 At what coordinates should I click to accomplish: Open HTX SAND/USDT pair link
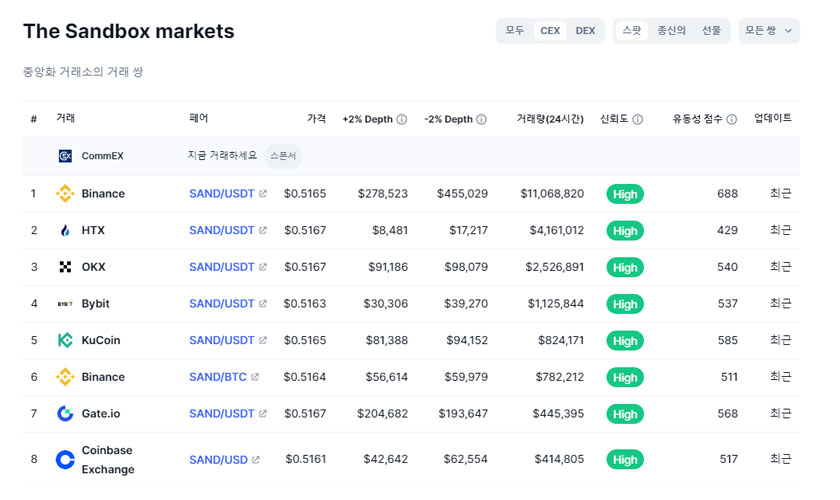(x=222, y=230)
